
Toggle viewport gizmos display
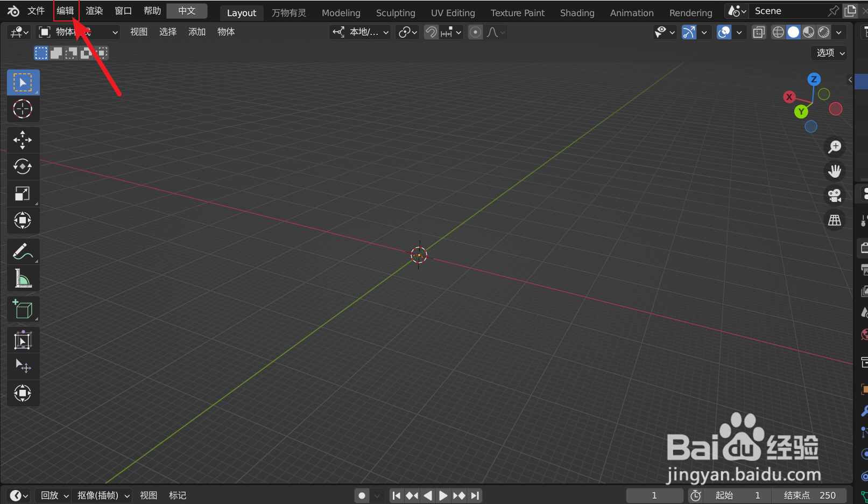(689, 32)
